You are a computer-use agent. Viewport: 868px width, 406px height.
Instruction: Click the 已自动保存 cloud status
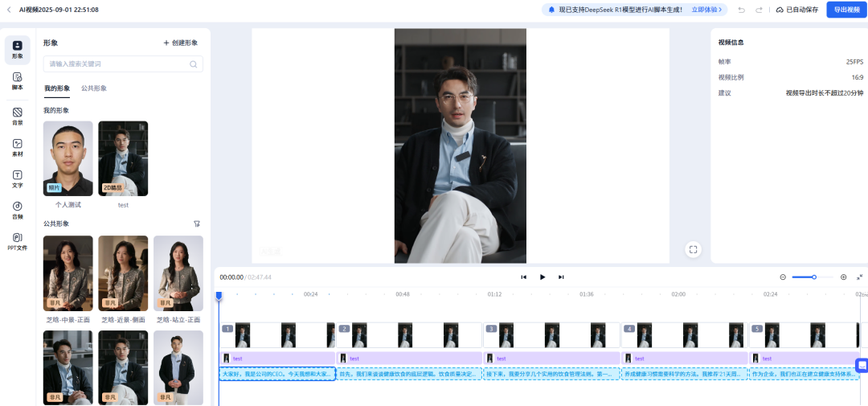[796, 10]
